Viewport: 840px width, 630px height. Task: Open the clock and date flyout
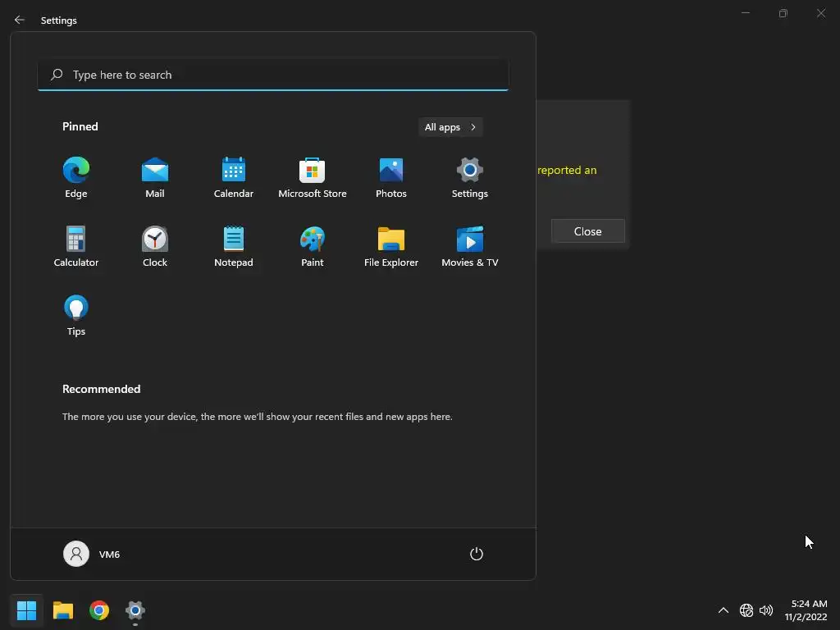(806, 610)
